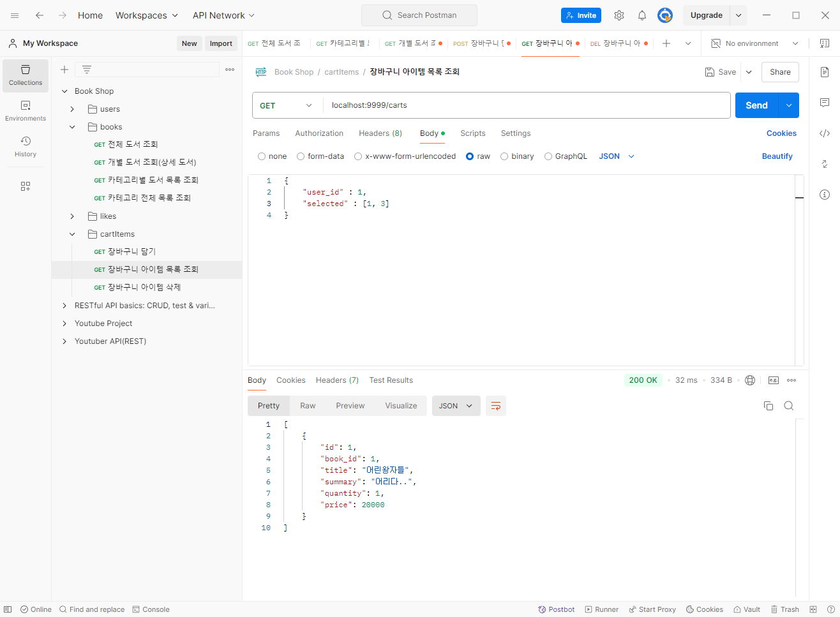Viewport: 840px width, 617px height.
Task: Toggle response line wrap icon
Action: pos(496,406)
